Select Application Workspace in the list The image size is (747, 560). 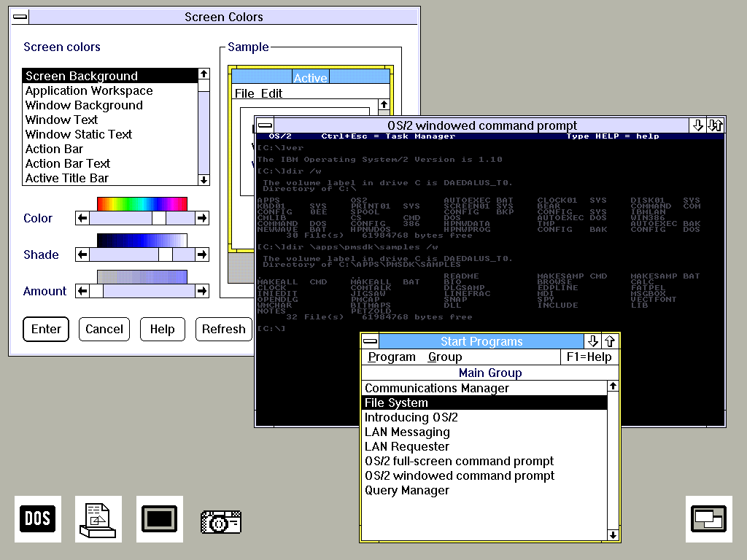(x=110, y=90)
